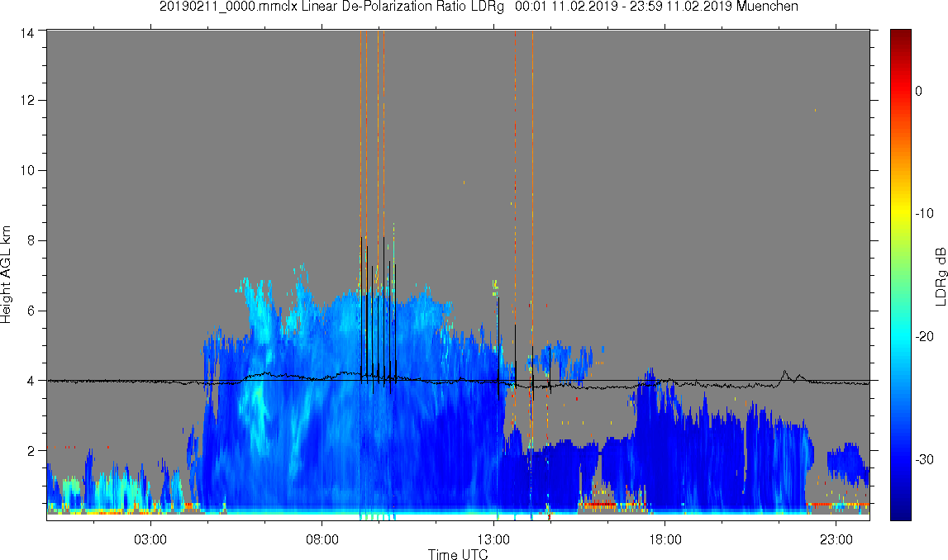
Task: Click the 6 height tick label
Action: click(31, 311)
